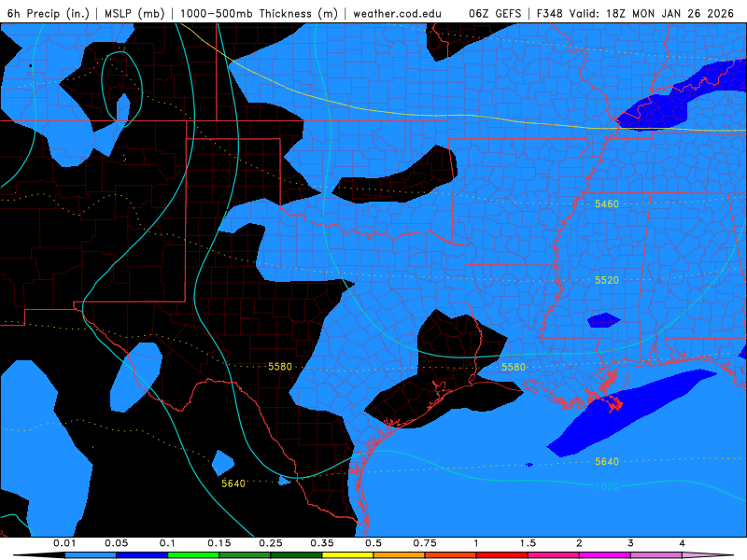Click the 0.05 legend value
The image size is (747, 560).
[116, 543]
